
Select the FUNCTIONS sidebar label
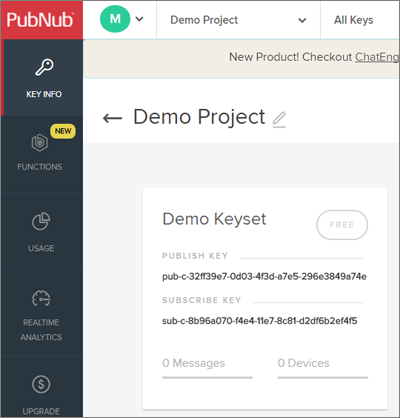(x=40, y=167)
